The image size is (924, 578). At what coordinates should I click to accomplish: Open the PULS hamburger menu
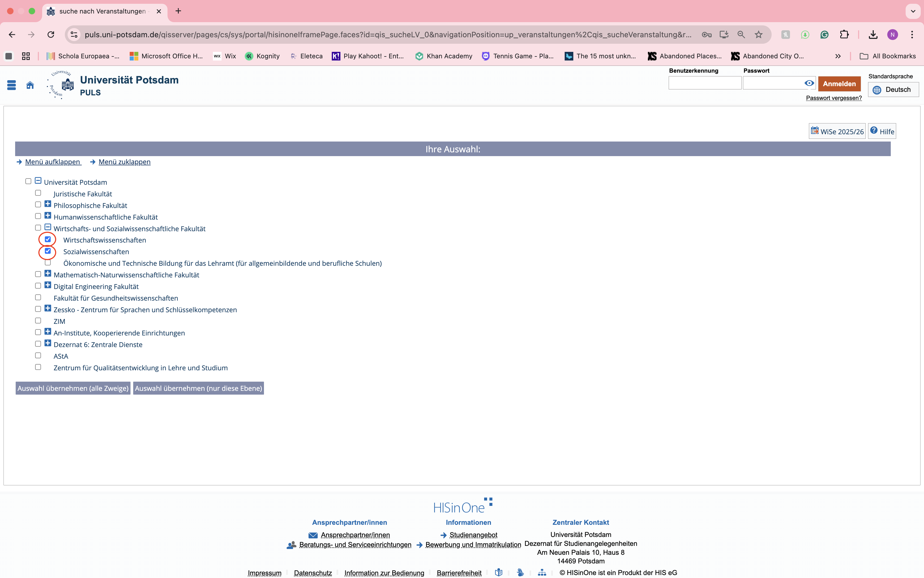[x=11, y=85]
